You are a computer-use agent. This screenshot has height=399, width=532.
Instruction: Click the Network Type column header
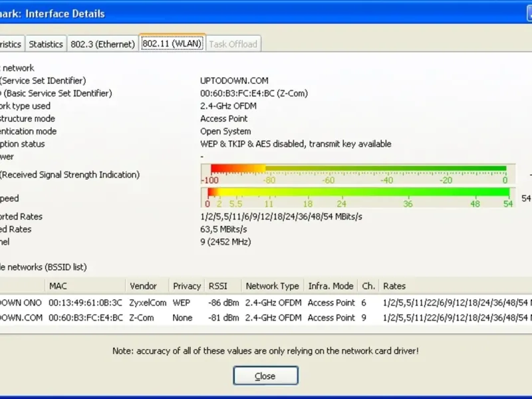273,286
